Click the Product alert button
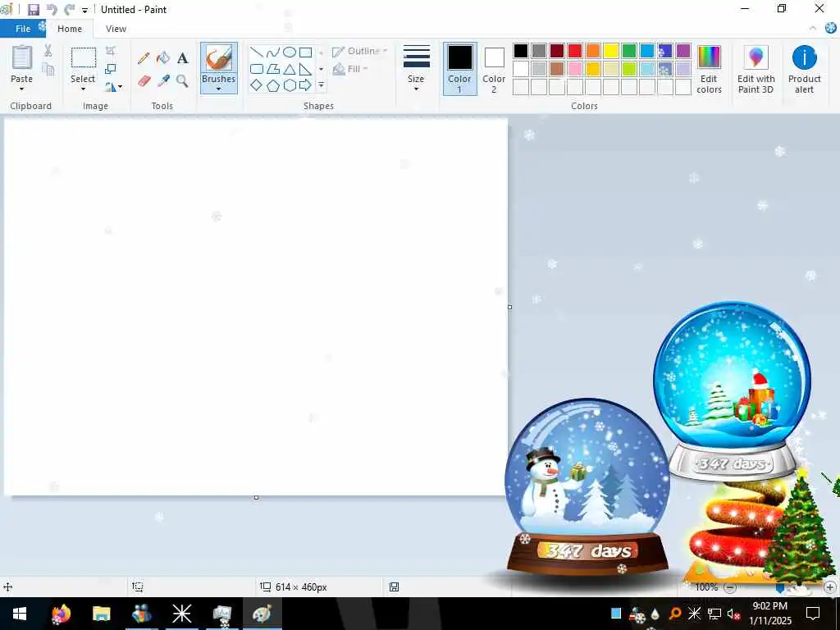The height and width of the screenshot is (630, 840). click(804, 70)
